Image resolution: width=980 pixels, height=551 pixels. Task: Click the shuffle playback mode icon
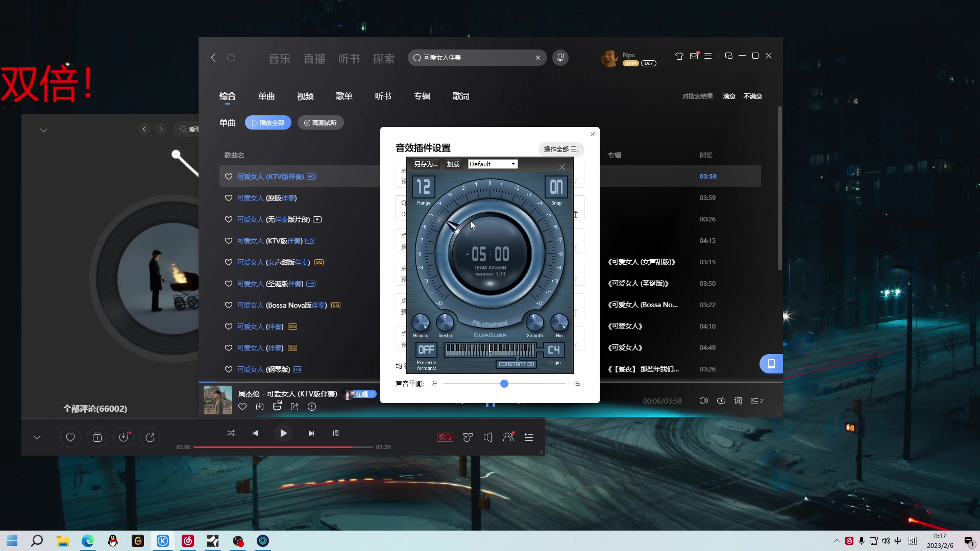coord(231,433)
